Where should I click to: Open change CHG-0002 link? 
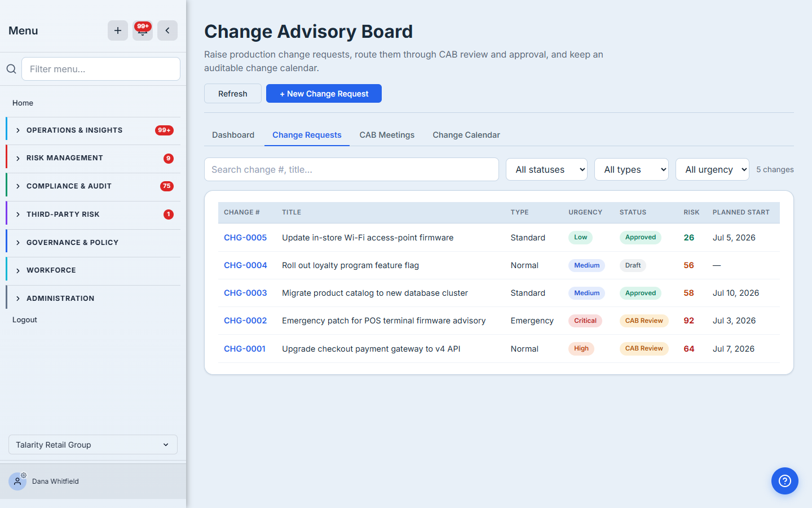pos(245,321)
